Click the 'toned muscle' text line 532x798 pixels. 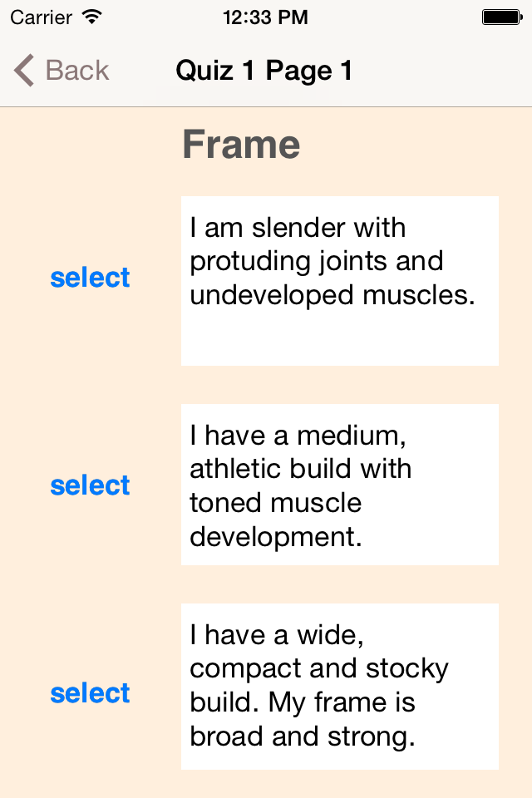coord(275,503)
